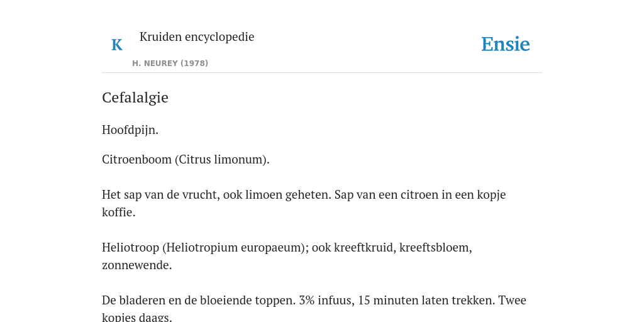This screenshot has width=644, height=322.
Task: Click the De bladeren paragraph start
Action: (x=128, y=300)
